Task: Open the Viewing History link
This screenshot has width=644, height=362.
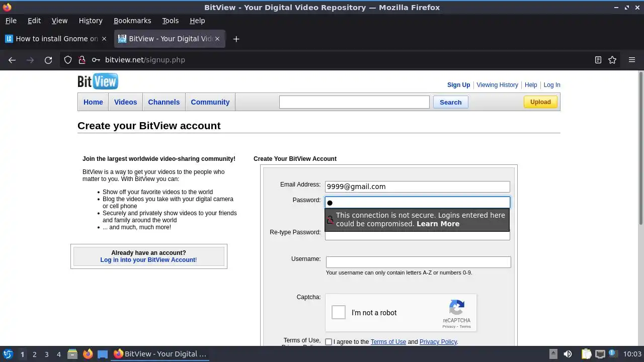Action: [497, 85]
